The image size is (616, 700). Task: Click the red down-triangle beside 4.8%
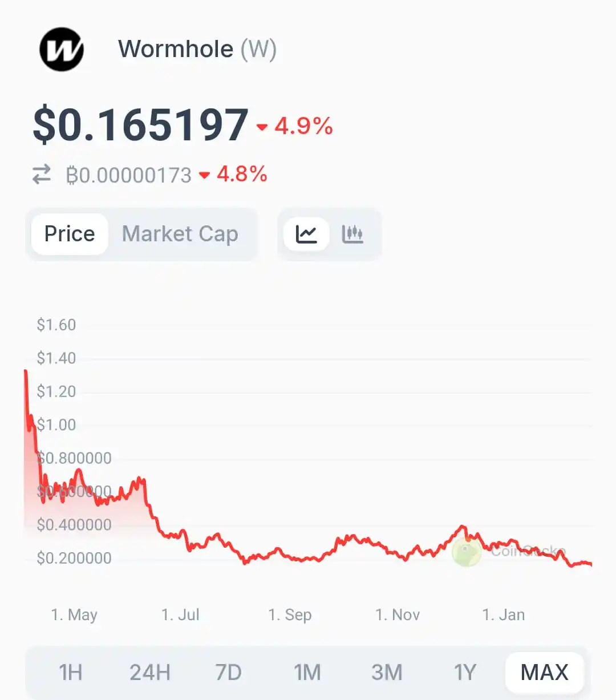pyautogui.click(x=204, y=175)
